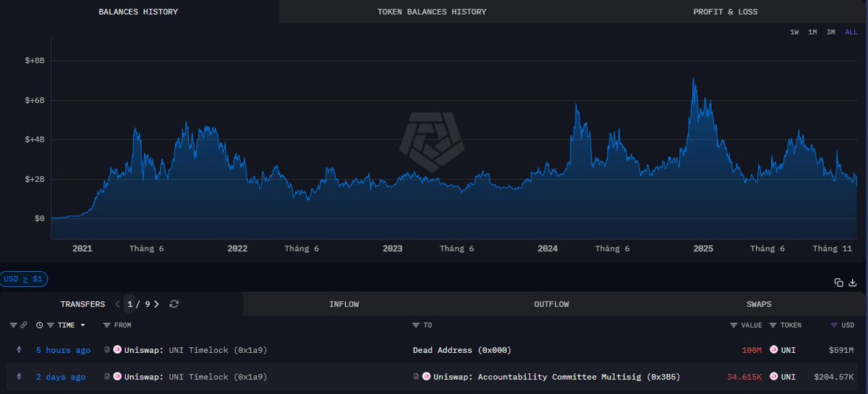The image size is (868, 394).
Task: Set chart range to ALL
Action: 851,33
